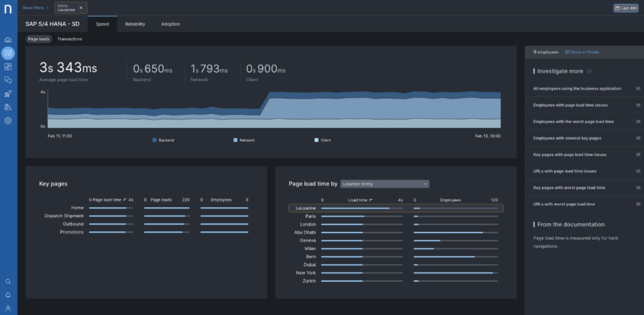This screenshot has height=315, width=644.
Task: Switch to the Reliability tab
Action: [135, 24]
